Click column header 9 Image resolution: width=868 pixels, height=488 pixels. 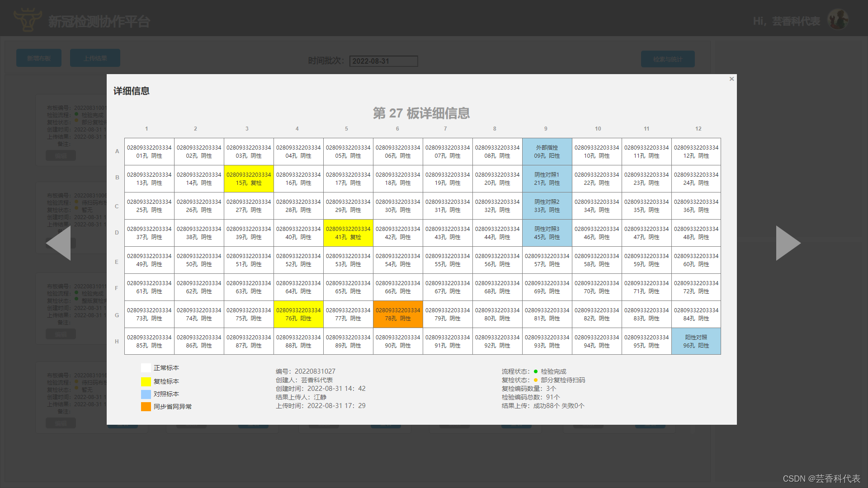[x=546, y=129]
